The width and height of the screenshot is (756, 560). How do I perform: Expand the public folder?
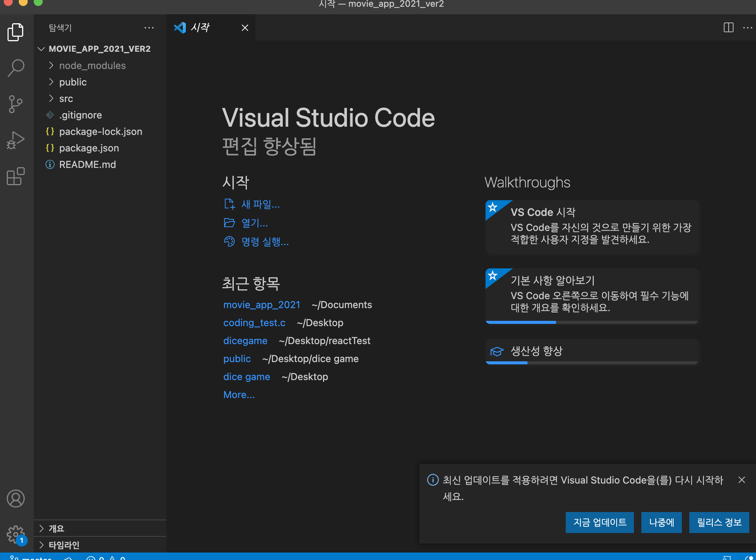(51, 82)
